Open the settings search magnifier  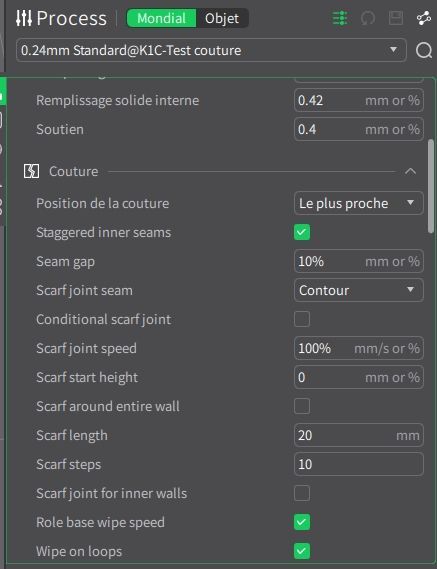tap(424, 50)
